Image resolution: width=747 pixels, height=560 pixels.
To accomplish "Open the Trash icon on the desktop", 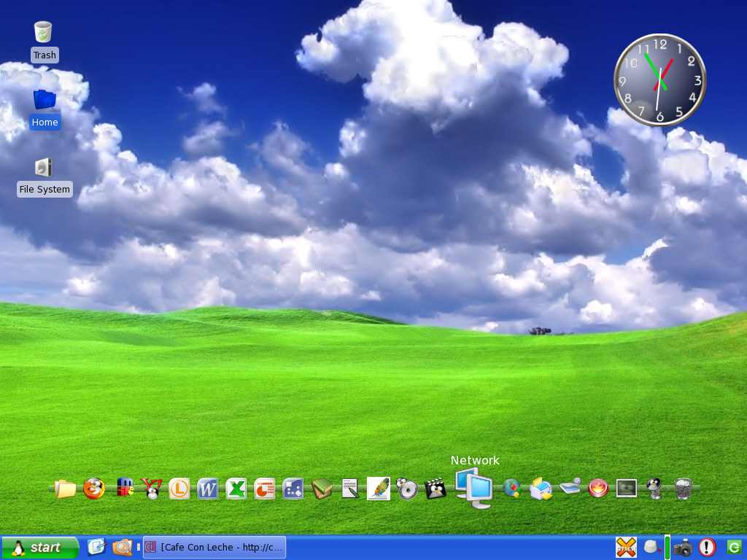I will click(43, 32).
